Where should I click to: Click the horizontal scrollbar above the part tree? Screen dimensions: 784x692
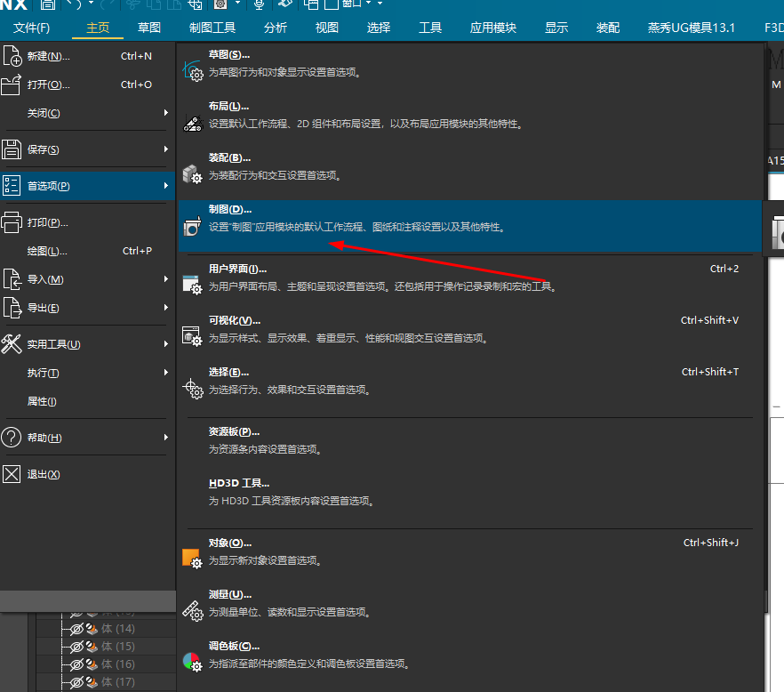tap(89, 601)
